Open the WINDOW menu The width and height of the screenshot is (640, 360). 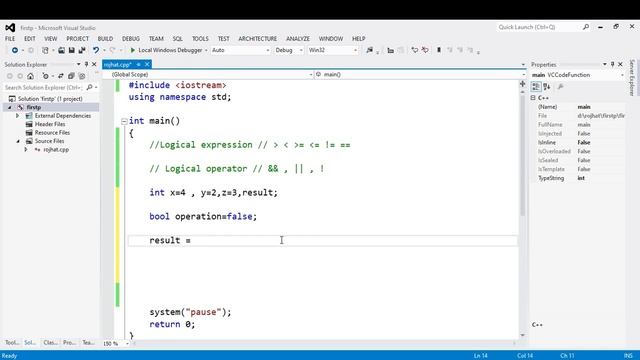[331, 39]
